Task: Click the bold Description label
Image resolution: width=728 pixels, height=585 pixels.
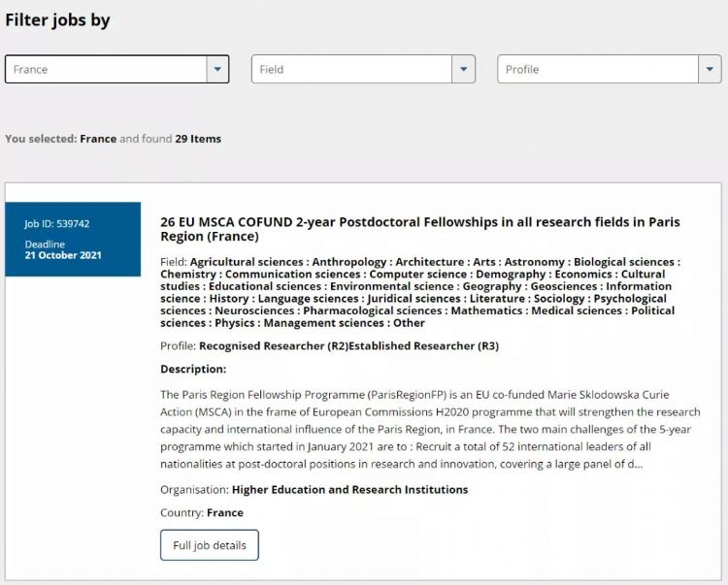Action: [x=193, y=369]
